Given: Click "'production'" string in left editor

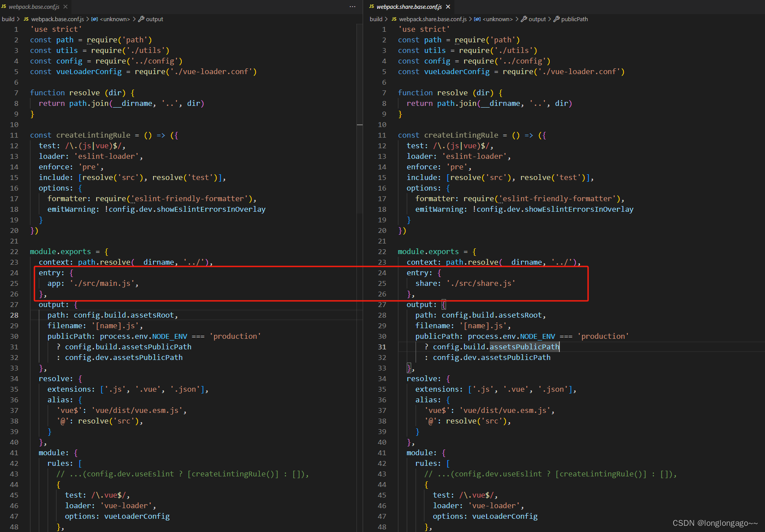Looking at the screenshot, I should click(235, 336).
